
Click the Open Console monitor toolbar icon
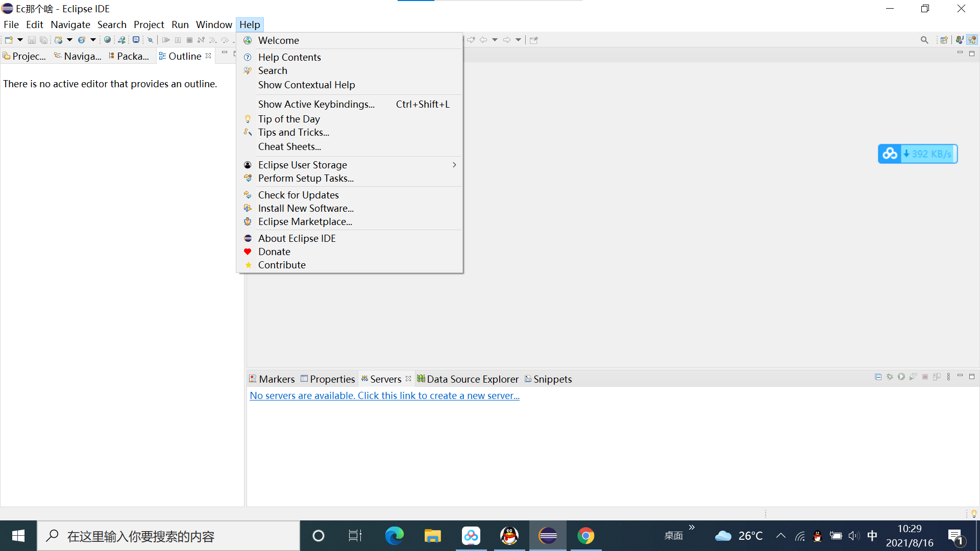(136, 40)
